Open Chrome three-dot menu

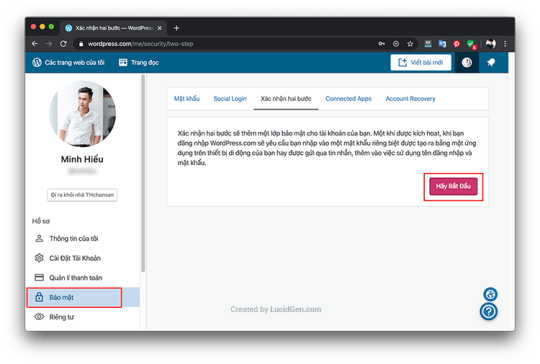point(505,44)
